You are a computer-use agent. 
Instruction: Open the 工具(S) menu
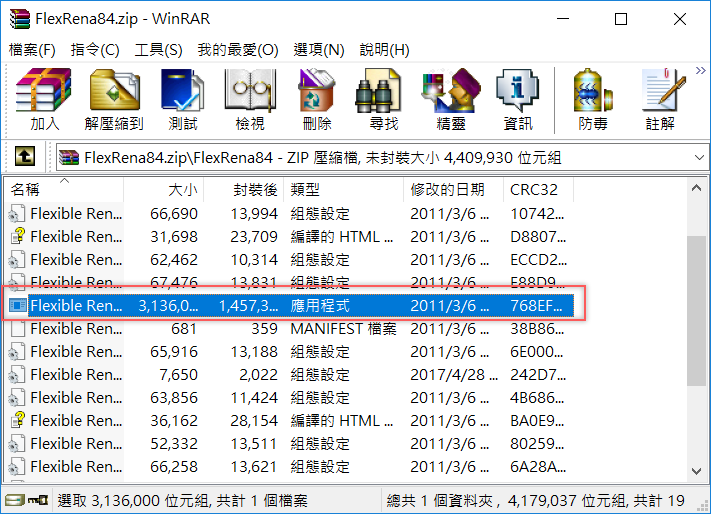click(x=158, y=49)
